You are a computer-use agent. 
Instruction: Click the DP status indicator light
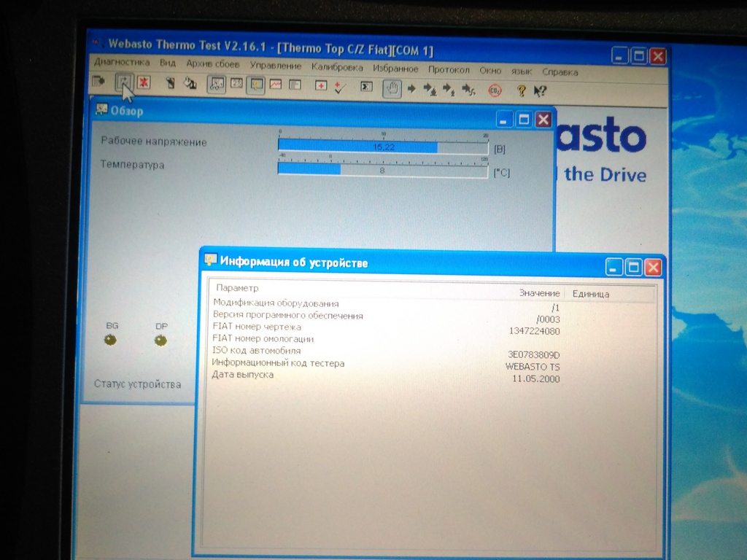click(160, 341)
